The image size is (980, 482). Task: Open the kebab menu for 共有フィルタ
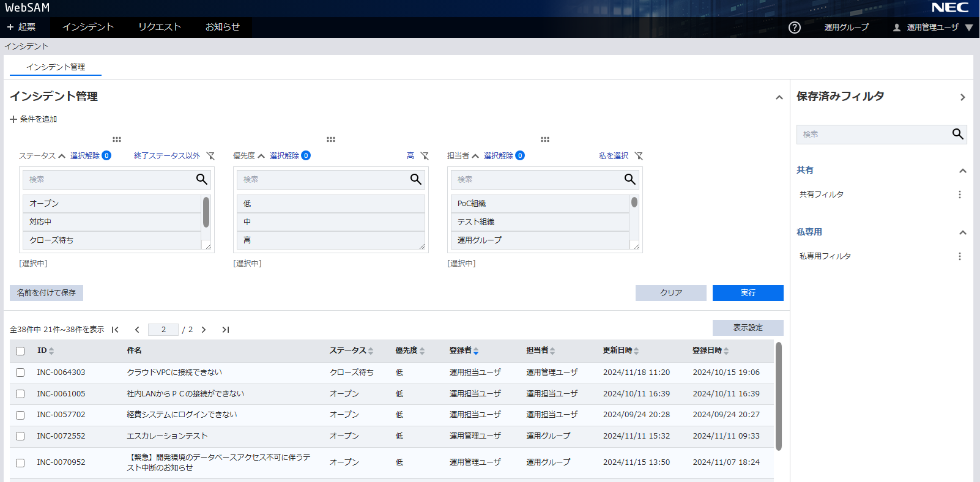point(959,195)
